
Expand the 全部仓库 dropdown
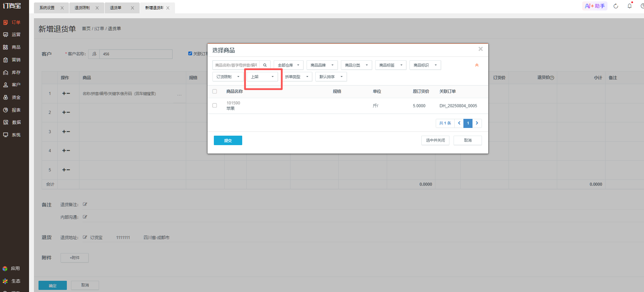pyautogui.click(x=289, y=65)
